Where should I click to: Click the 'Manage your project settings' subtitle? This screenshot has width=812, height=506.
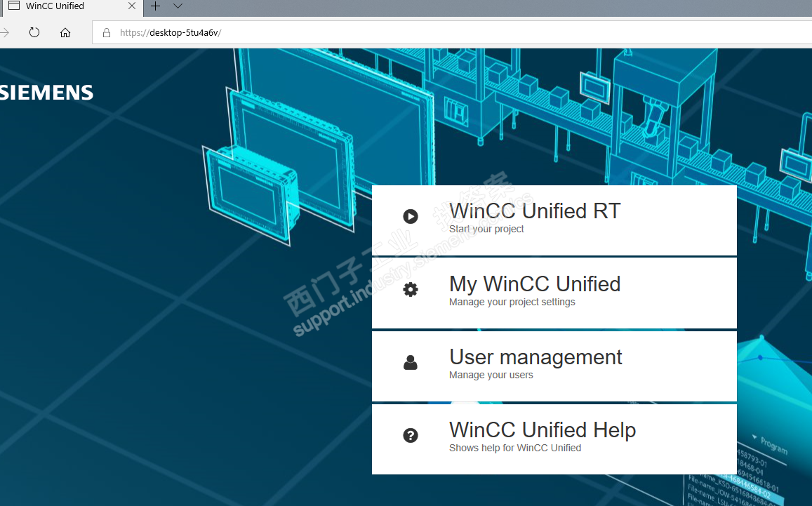tap(512, 302)
